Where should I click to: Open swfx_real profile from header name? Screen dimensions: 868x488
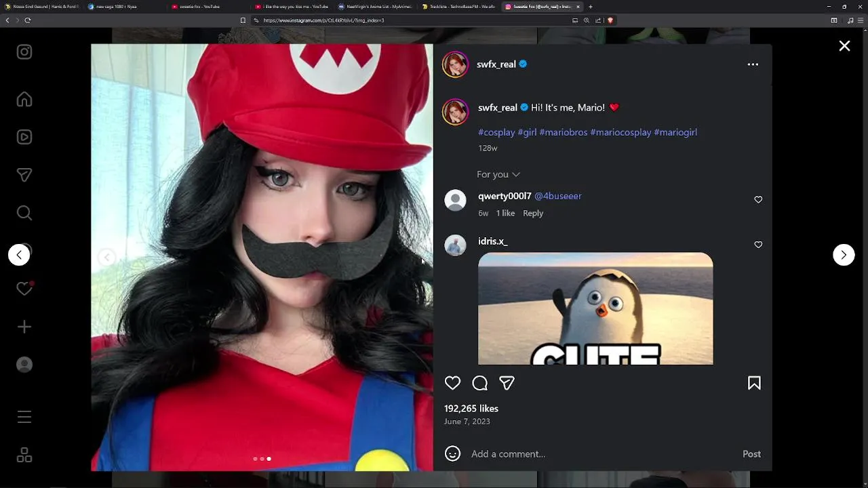click(x=496, y=64)
